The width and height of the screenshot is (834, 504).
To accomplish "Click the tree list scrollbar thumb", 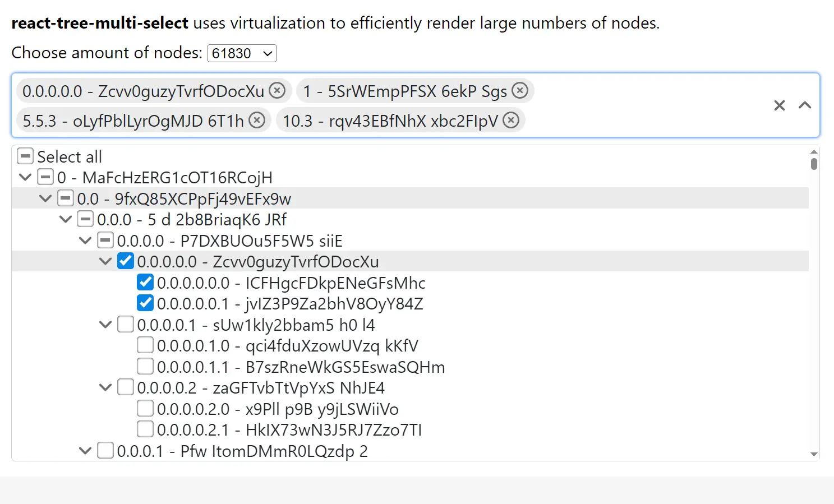I will tap(814, 163).
